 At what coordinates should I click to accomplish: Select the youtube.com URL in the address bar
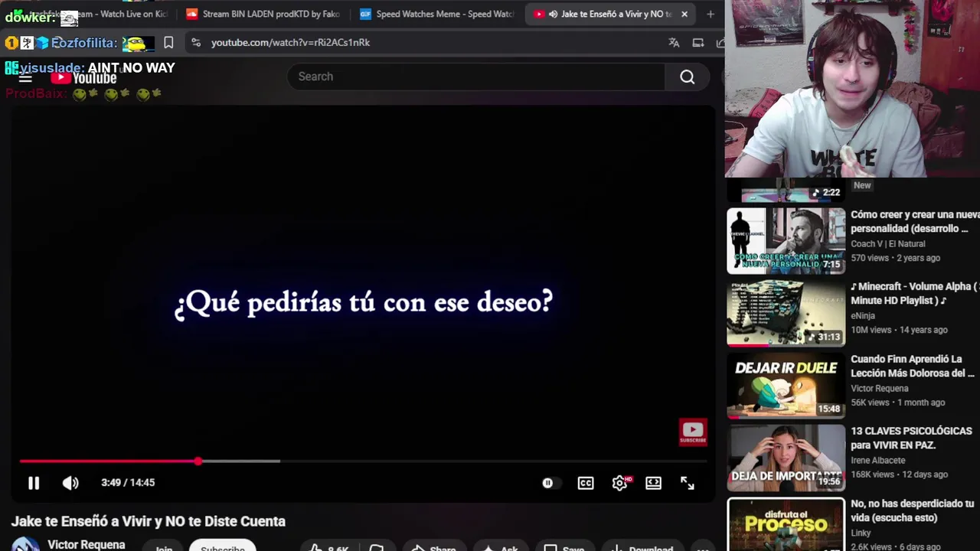tap(290, 43)
